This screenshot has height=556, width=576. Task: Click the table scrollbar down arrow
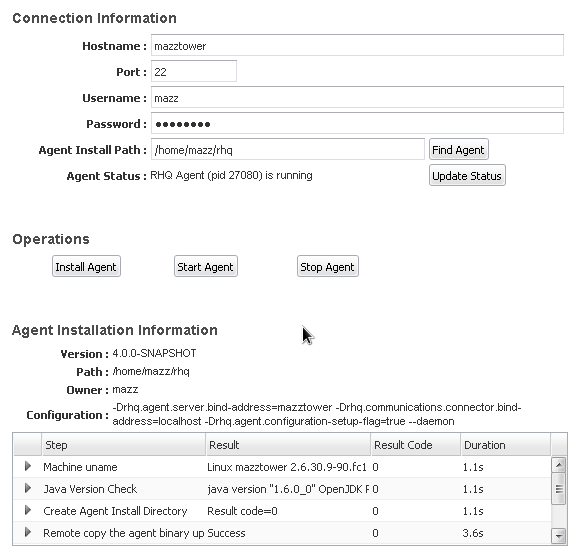(559, 536)
